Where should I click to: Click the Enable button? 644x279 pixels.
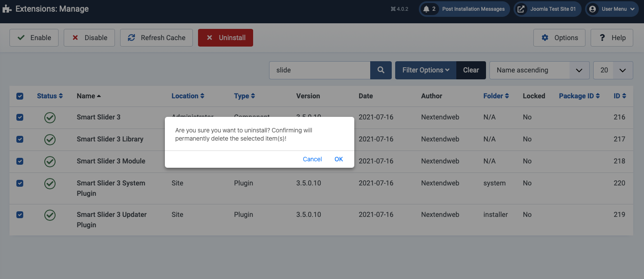click(x=34, y=38)
